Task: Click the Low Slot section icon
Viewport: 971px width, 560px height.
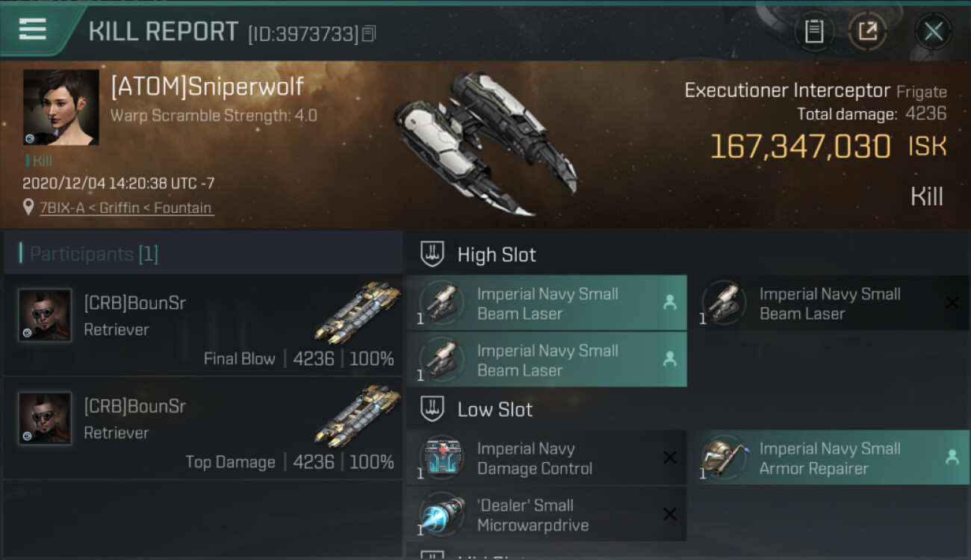Action: [433, 409]
